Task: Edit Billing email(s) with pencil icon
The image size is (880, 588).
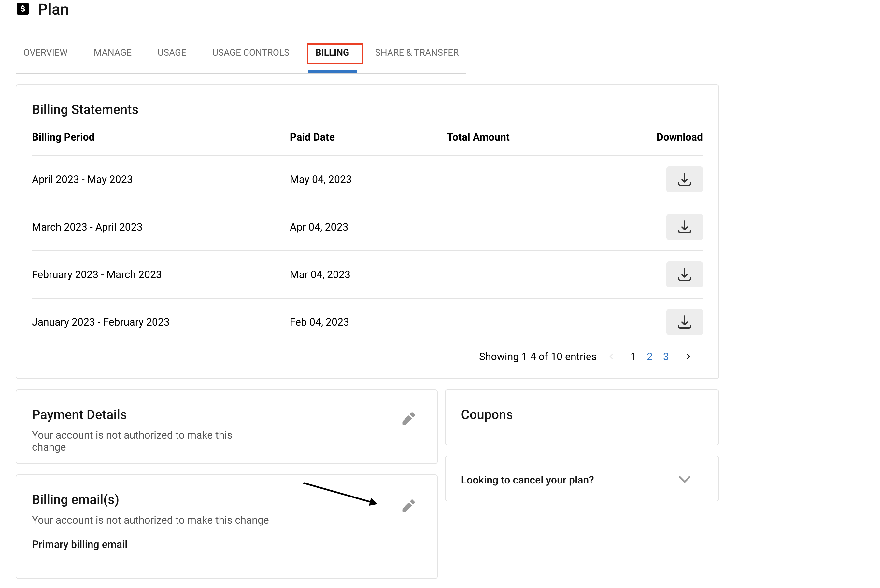Action: pos(408,506)
